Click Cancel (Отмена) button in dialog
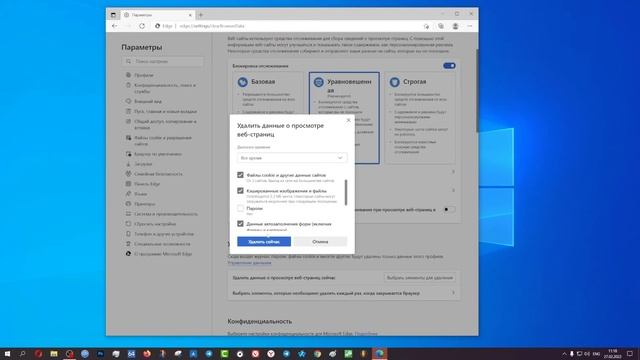Screen dimensions: 640x360 click(320, 242)
